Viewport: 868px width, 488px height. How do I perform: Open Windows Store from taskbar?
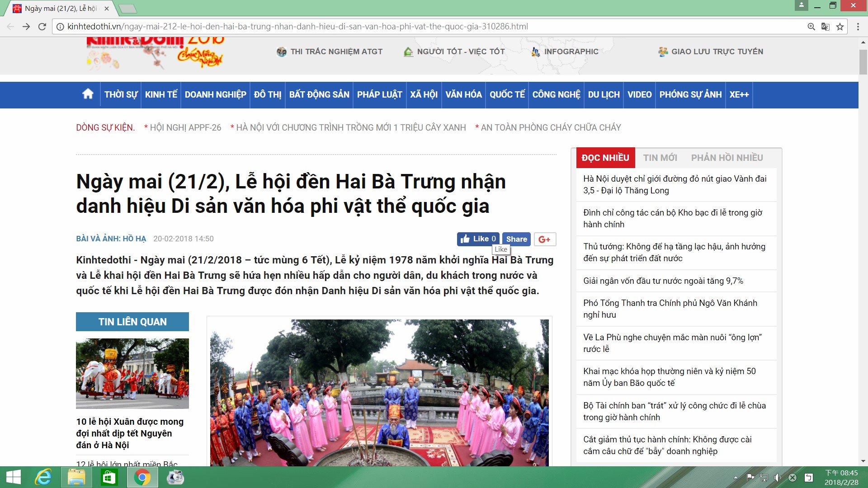pos(109,477)
